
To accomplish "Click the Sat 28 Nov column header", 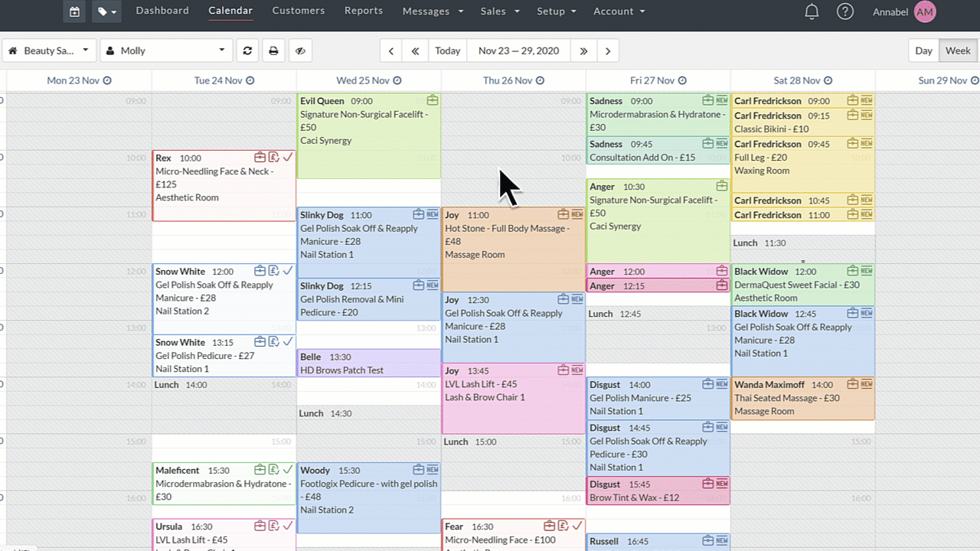I will point(802,80).
